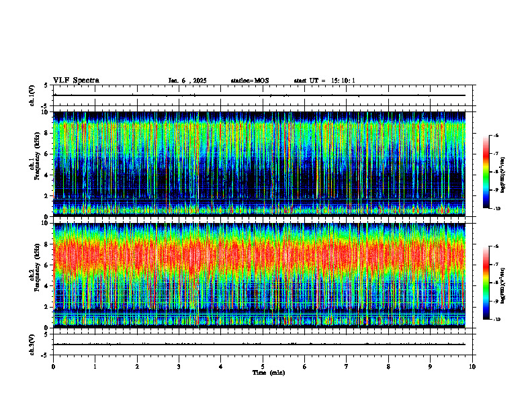Click the ch.3 voltage waveform trace panel
Image resolution: width=532 pixels, height=411 pixels.
(x=263, y=345)
